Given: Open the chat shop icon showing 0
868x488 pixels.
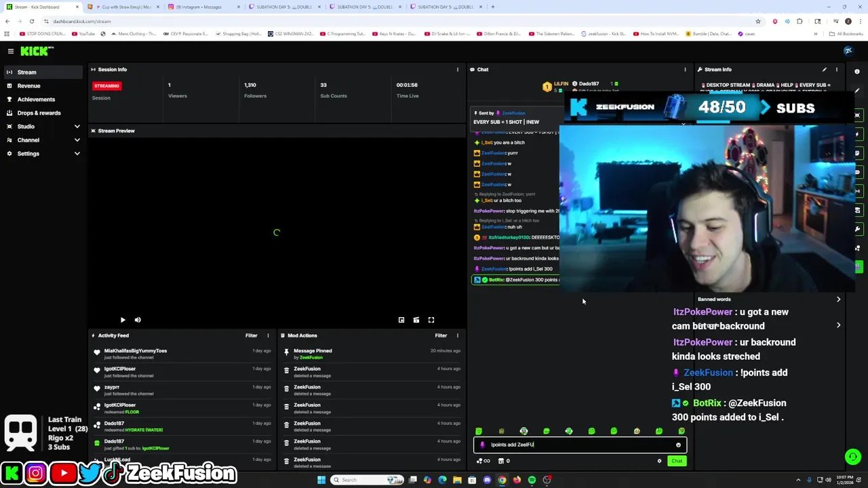Looking at the screenshot, I should pyautogui.click(x=504, y=461).
